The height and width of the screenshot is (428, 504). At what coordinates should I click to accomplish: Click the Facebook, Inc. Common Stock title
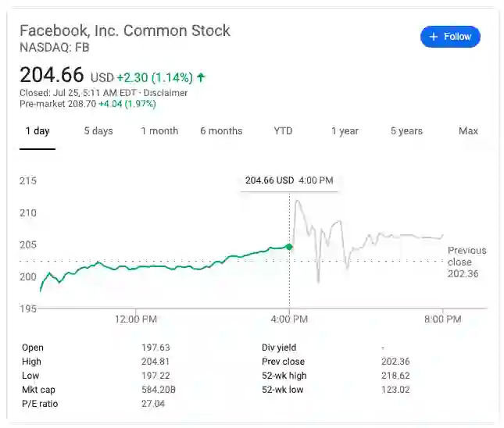(x=125, y=31)
